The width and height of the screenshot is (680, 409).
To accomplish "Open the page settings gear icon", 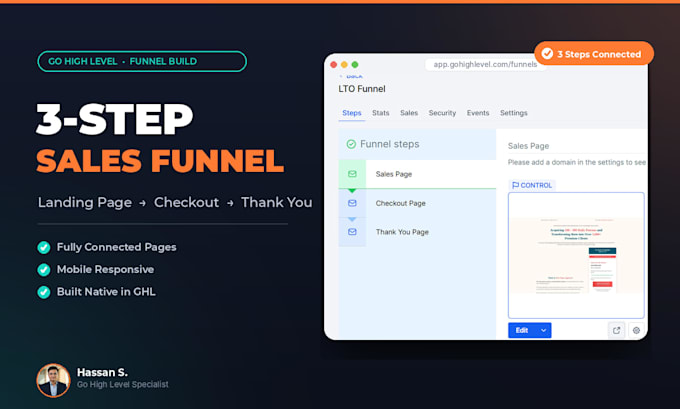I will coord(636,330).
